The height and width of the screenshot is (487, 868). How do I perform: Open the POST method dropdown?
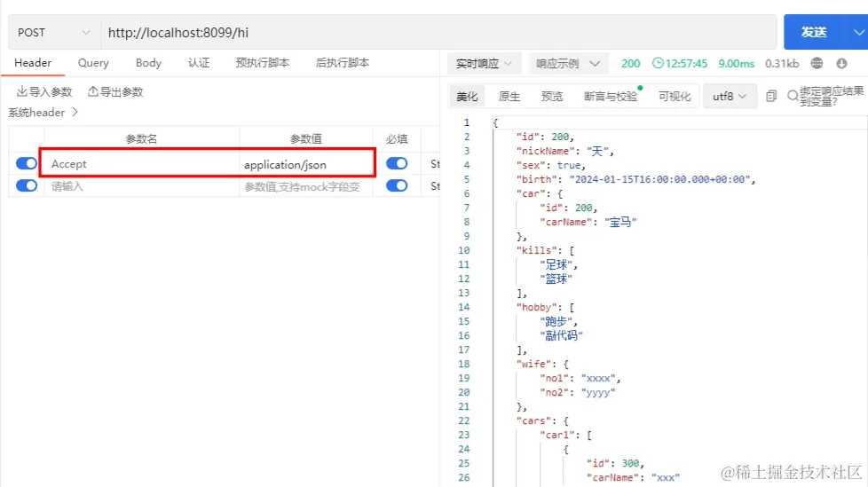pyautogui.click(x=54, y=33)
